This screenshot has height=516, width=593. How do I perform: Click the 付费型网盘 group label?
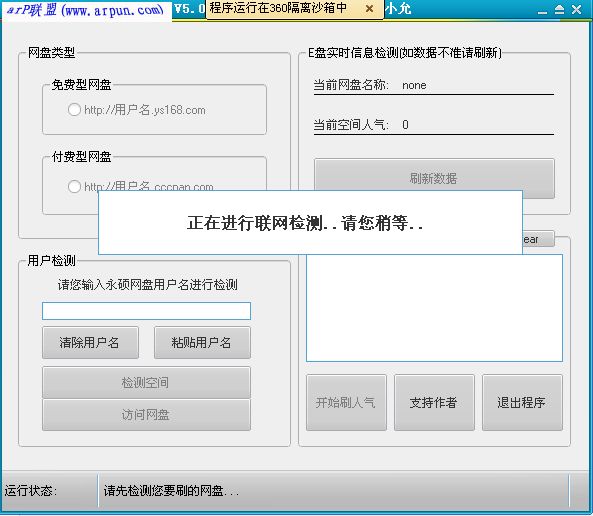coord(81,156)
